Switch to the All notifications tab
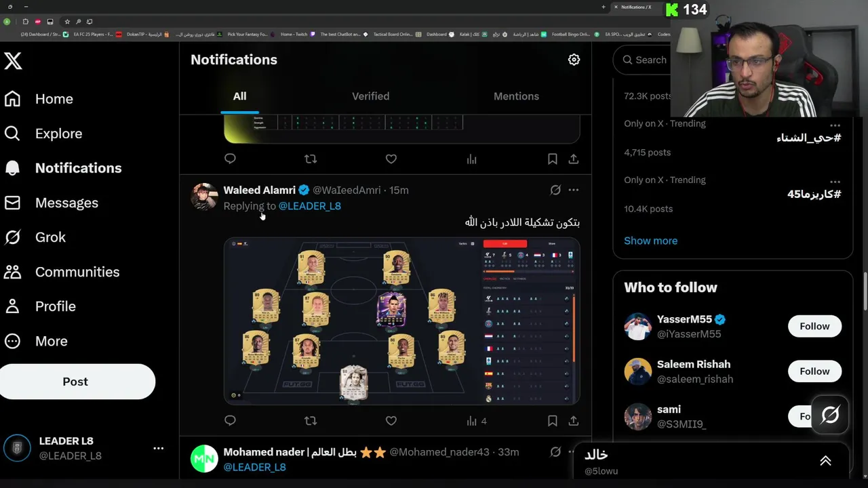The height and width of the screenshot is (488, 868). coord(240,96)
